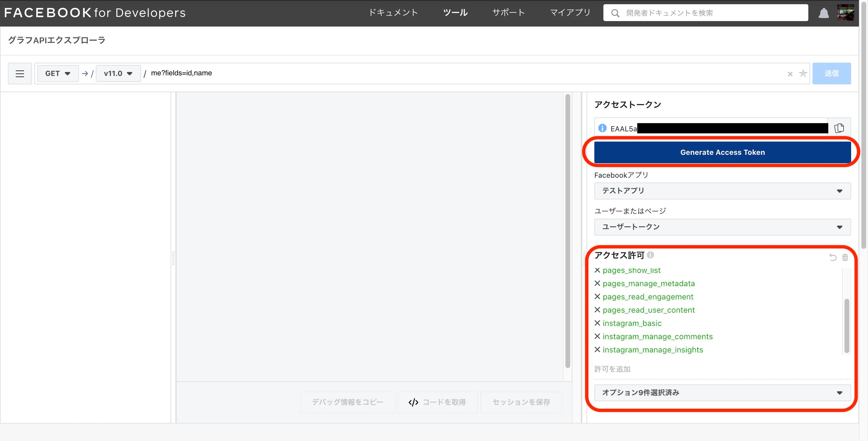Click the search magnifier icon
The height and width of the screenshot is (441, 868).
[x=615, y=13]
